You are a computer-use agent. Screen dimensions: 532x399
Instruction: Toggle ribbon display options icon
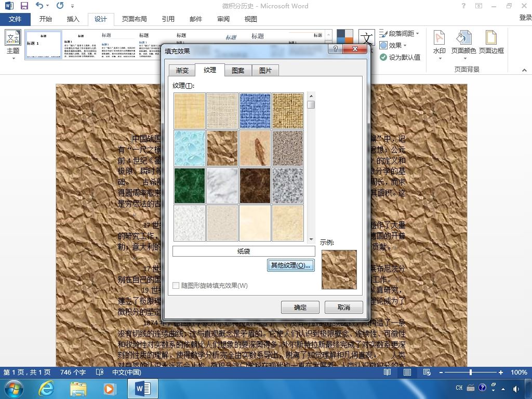[478, 6]
